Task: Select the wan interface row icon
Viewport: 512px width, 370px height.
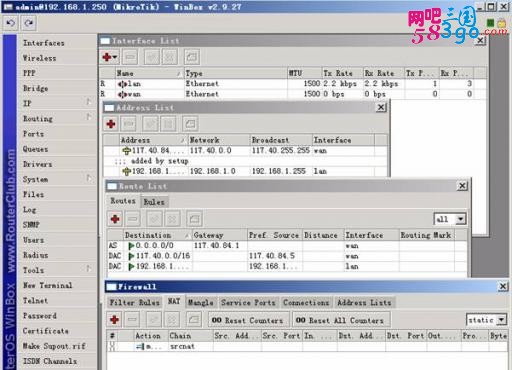Action: point(122,94)
